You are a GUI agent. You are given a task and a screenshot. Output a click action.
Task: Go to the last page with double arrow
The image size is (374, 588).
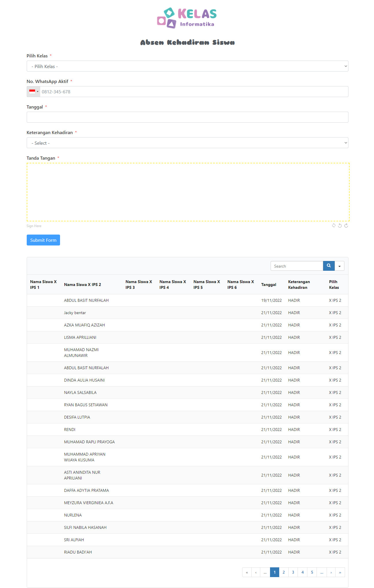coord(340,572)
